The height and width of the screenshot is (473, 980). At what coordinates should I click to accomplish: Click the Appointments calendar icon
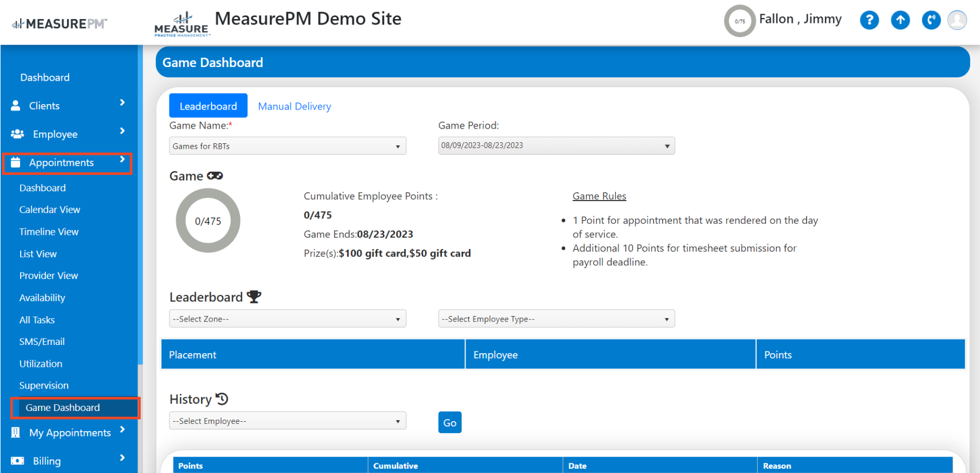click(16, 162)
